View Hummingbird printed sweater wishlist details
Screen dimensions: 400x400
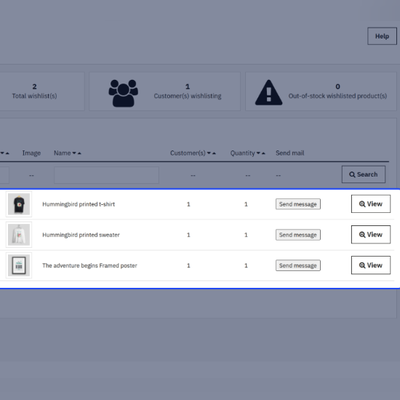tap(371, 235)
